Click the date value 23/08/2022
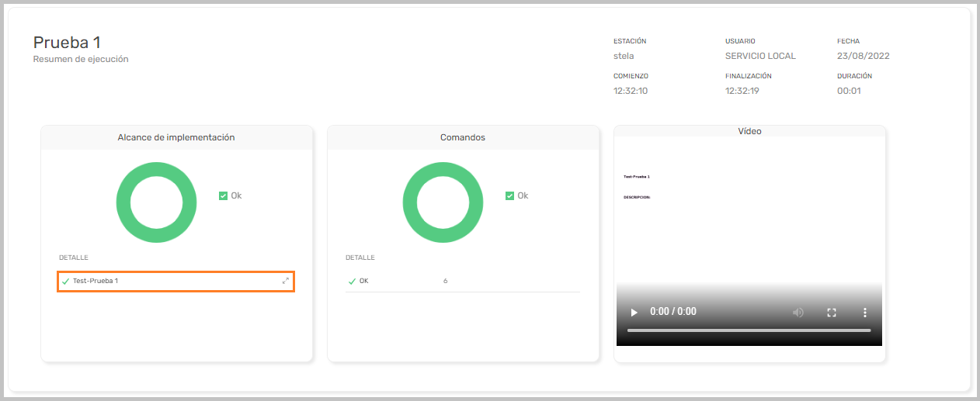 (864, 56)
